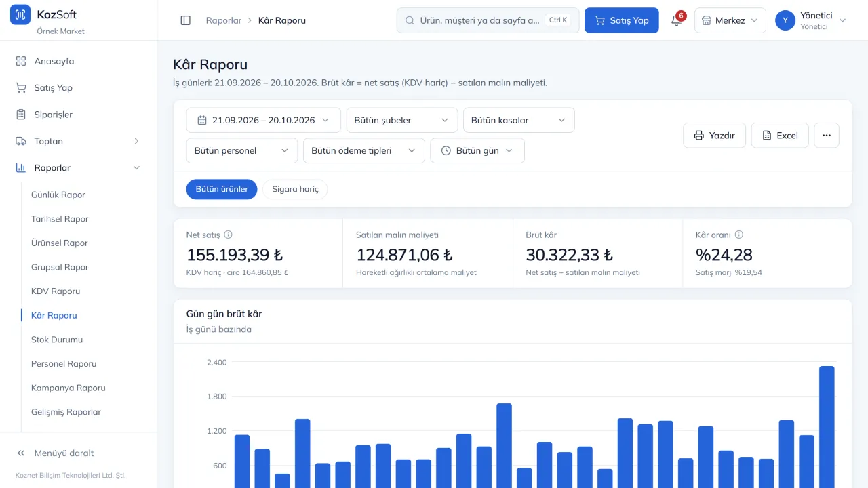868x488 pixels.
Task: Click the KozSoft logo icon
Action: point(20,14)
